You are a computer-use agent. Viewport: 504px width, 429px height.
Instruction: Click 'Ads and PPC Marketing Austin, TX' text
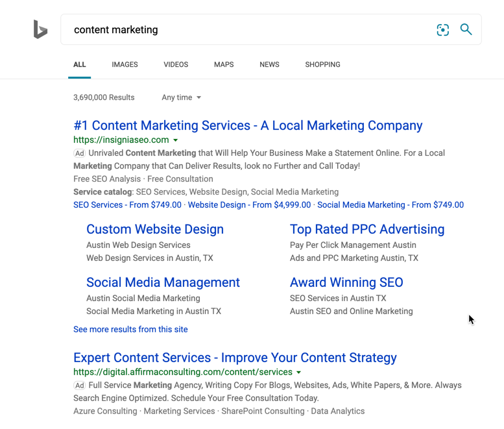coord(354,258)
